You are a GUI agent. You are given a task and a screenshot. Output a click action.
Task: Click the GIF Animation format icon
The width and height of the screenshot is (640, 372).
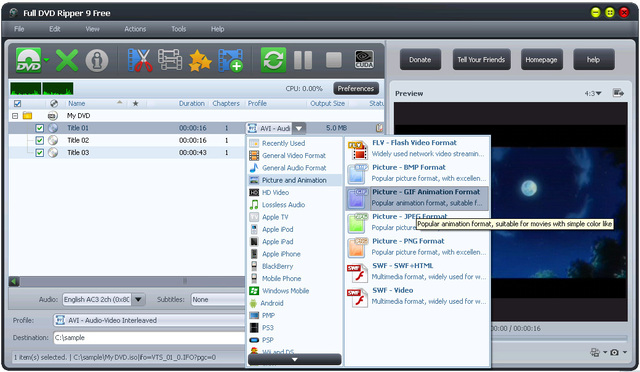[358, 198]
